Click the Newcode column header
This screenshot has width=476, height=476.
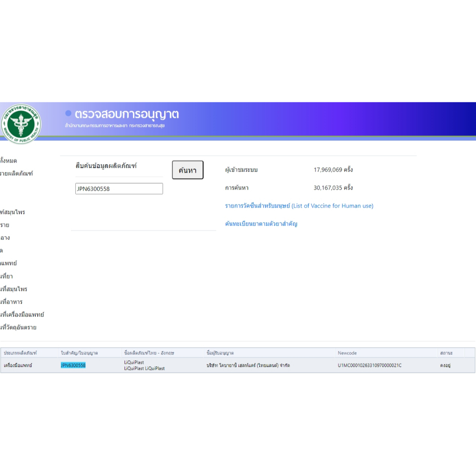[347, 353]
